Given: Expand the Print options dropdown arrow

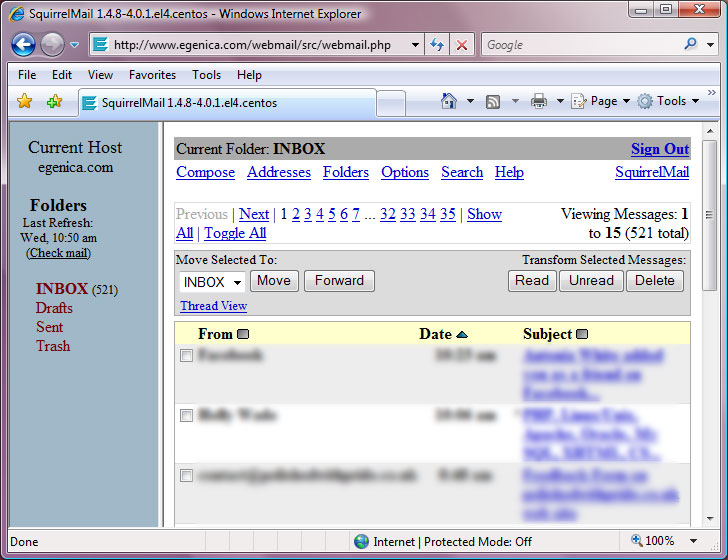Looking at the screenshot, I should coord(560,101).
